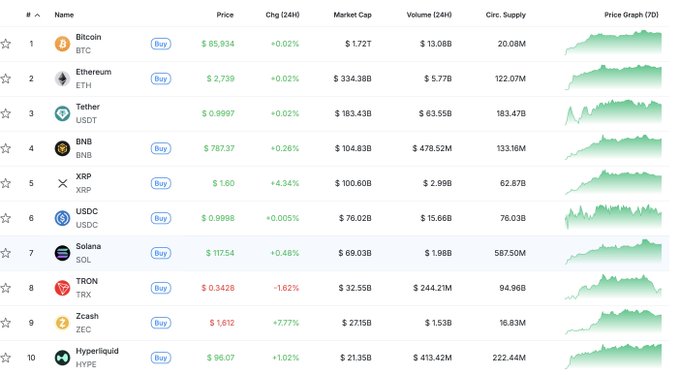Screen dimensions: 680x375
Task: Open BNB 7-day price graph
Action: (x=613, y=147)
